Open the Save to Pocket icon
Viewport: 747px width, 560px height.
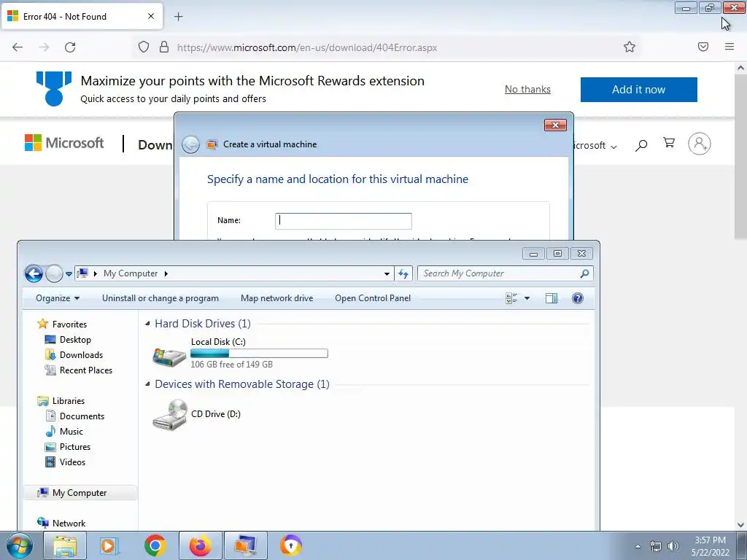click(703, 47)
